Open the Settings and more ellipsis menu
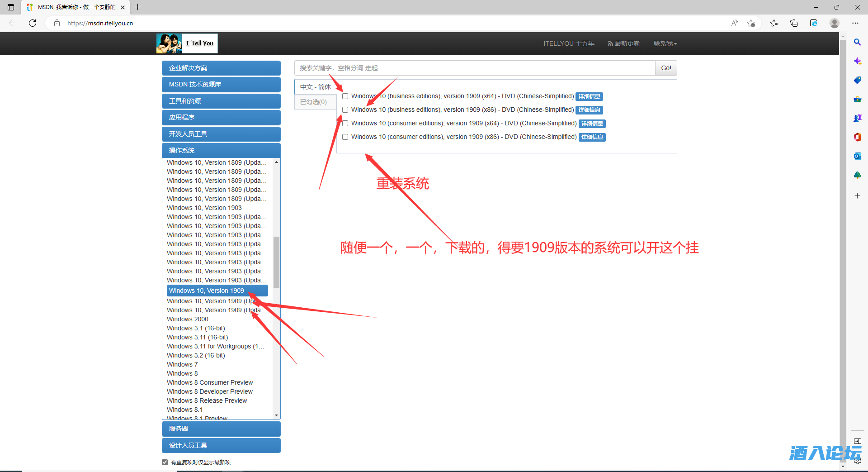This screenshot has height=472, width=868. point(855,23)
